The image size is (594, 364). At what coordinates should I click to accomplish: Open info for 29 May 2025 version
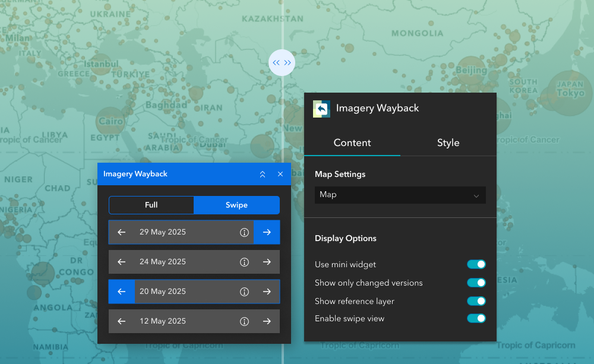pos(244,232)
